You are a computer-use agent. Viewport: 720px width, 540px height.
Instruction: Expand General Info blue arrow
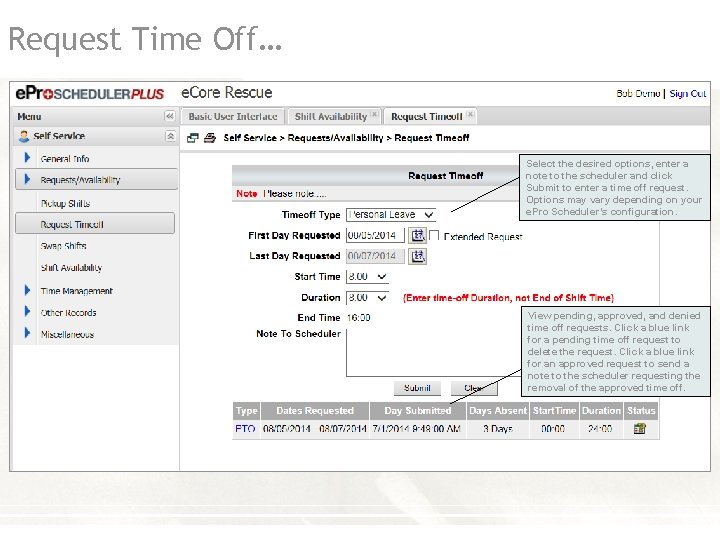(x=27, y=158)
